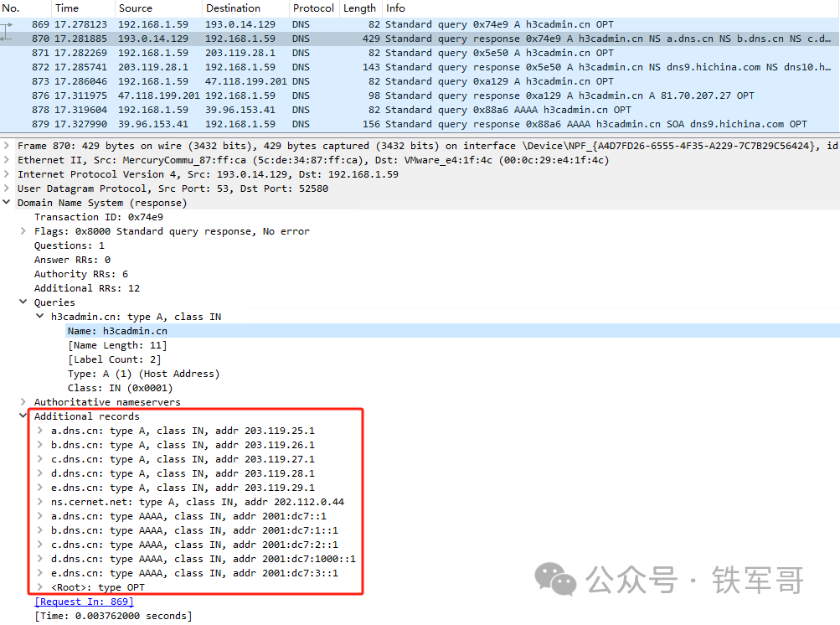840x625 pixels.
Task: Select the Type: A (1) Host Address field
Action: (143, 374)
